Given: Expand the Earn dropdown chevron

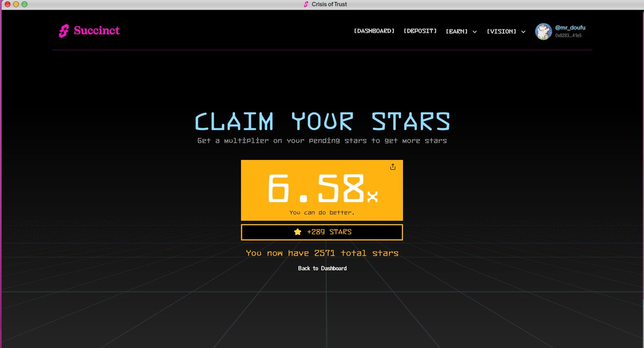Looking at the screenshot, I should (474, 32).
